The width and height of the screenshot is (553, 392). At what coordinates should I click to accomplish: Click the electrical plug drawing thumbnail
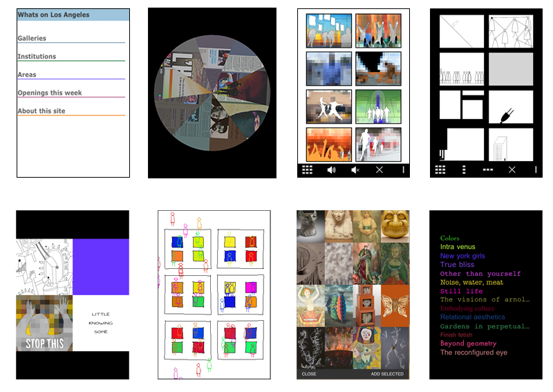pos(511,108)
